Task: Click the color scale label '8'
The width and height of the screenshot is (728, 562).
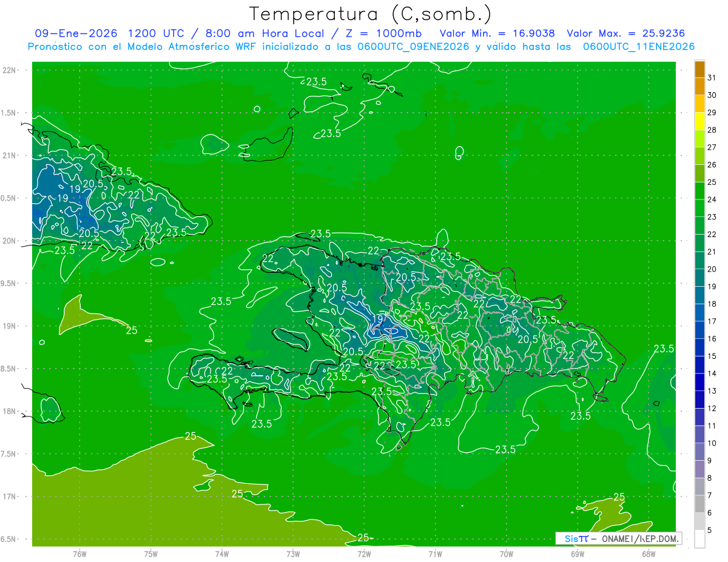Action: pyautogui.click(x=710, y=478)
